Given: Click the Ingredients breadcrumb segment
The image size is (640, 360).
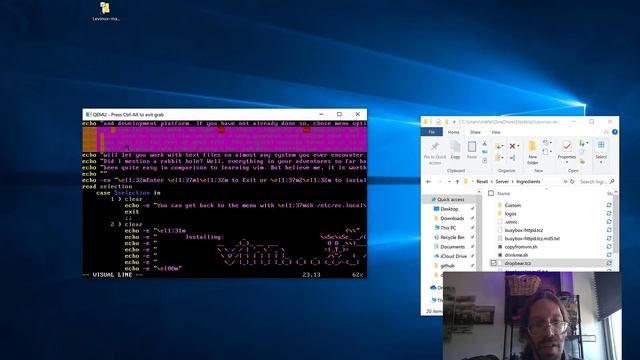Looking at the screenshot, I should [x=528, y=181].
